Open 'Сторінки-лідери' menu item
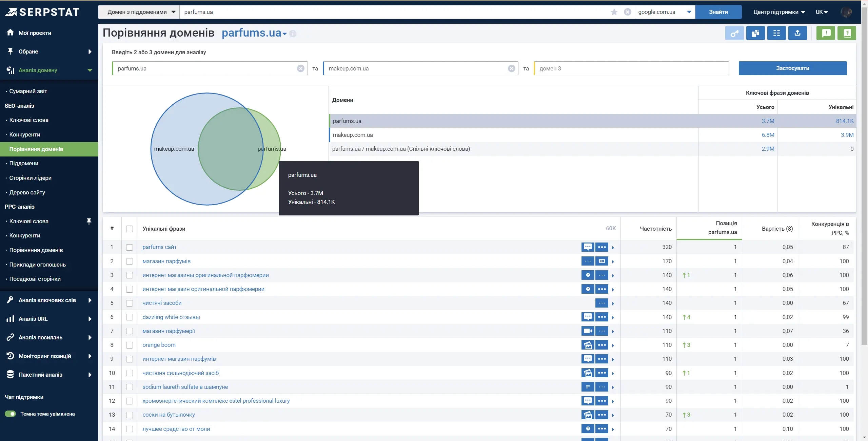 pos(31,178)
